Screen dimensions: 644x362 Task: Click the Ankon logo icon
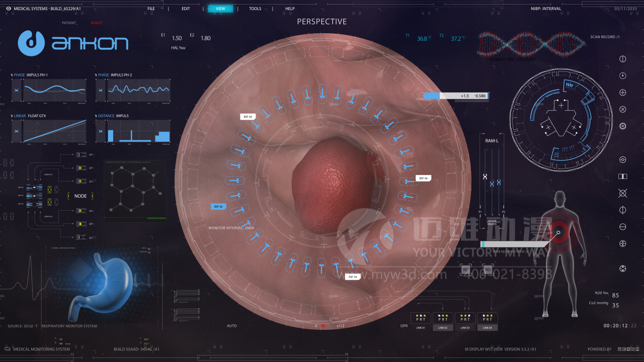32,43
